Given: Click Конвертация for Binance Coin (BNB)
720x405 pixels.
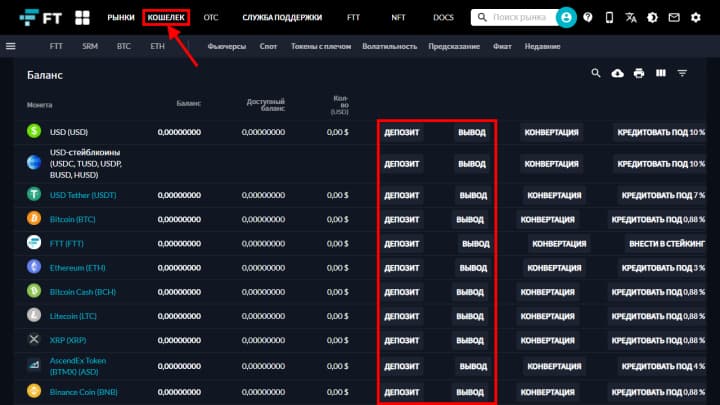Looking at the screenshot, I should (547, 392).
